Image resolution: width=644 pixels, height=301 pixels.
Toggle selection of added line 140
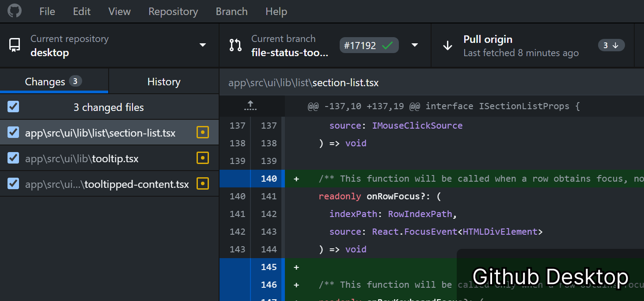click(x=252, y=179)
